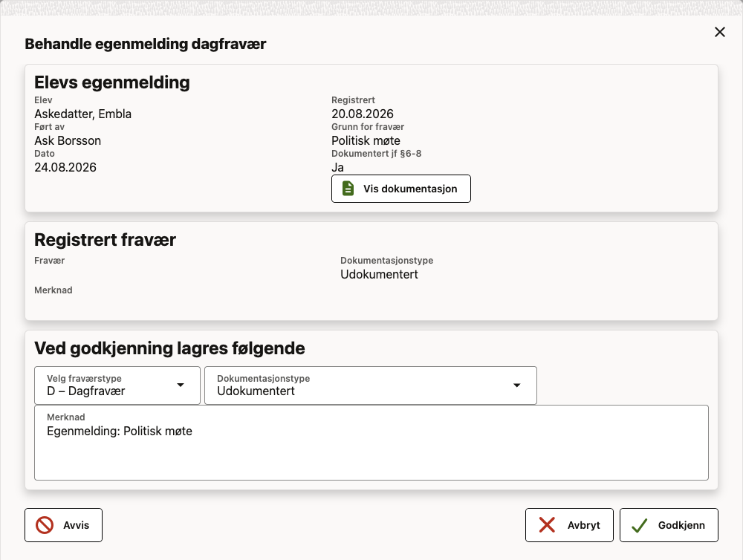Cancel with the Avbryt button
743x560 pixels.
pos(569,525)
